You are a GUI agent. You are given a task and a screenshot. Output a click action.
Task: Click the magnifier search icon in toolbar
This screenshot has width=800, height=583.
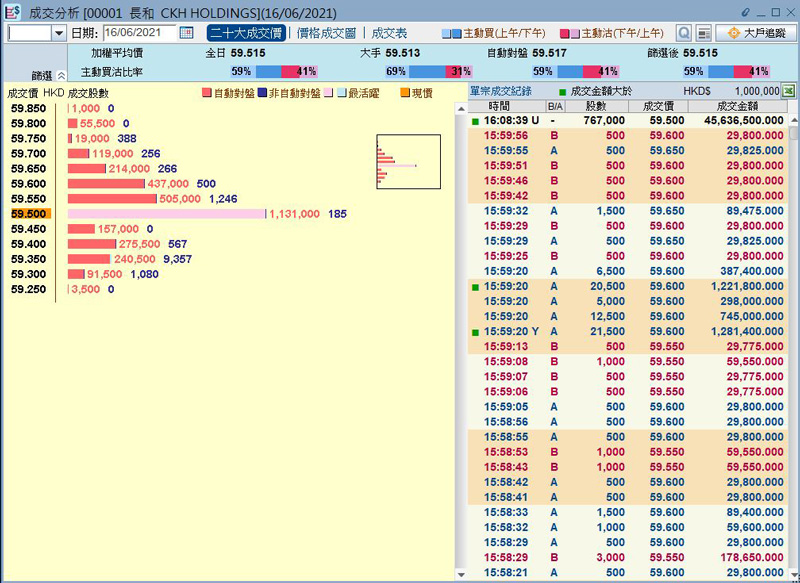684,33
